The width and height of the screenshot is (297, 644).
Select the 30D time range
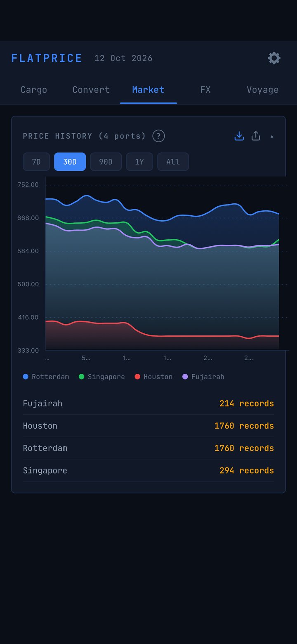coord(70,162)
